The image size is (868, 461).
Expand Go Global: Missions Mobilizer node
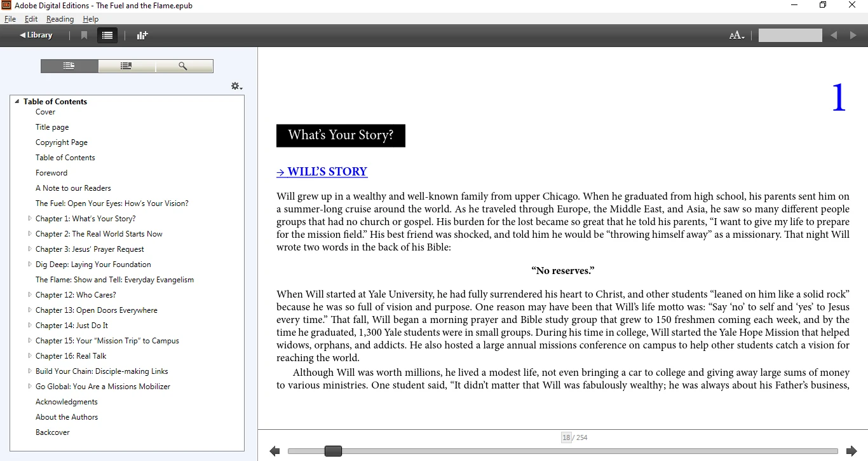point(30,387)
